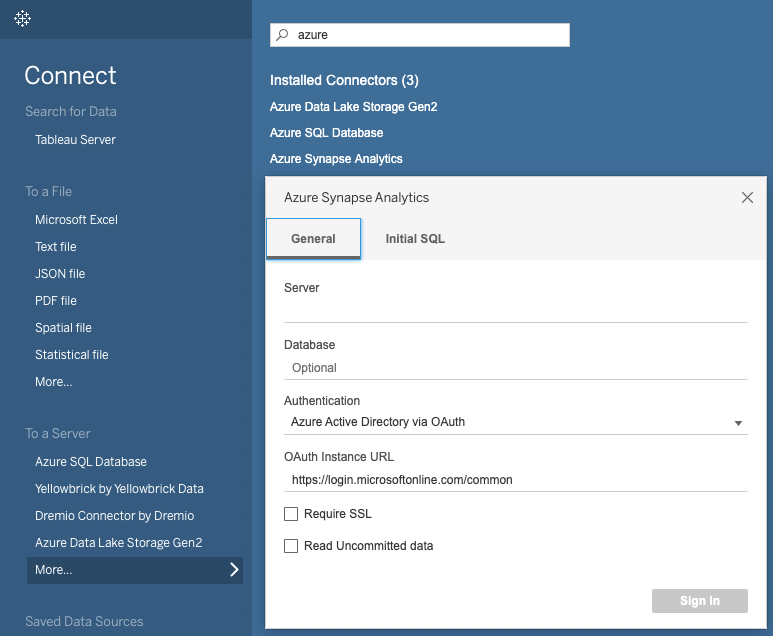
Task: Connect to a Microsoft Excel file
Action: [76, 220]
